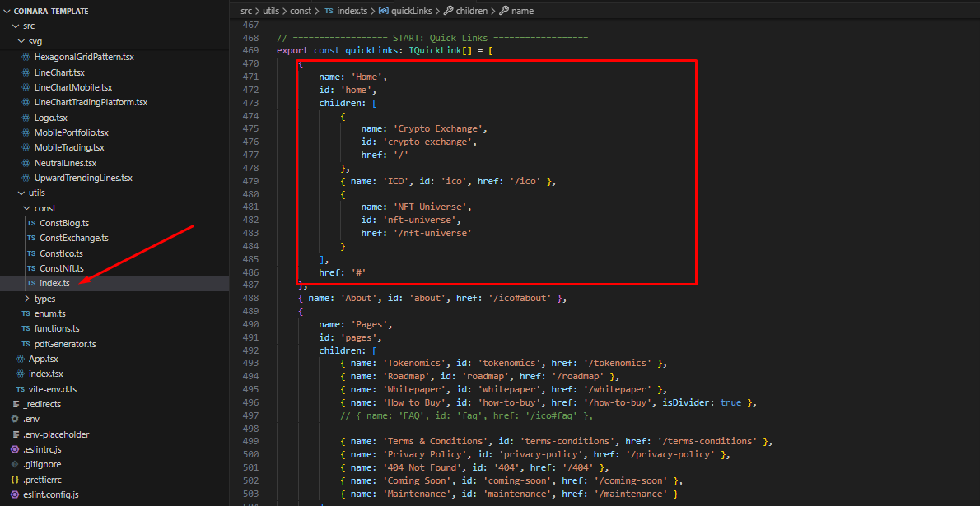
Task: Collapse the COINARA-TEMPLATE root folder
Action: [x=7, y=12]
